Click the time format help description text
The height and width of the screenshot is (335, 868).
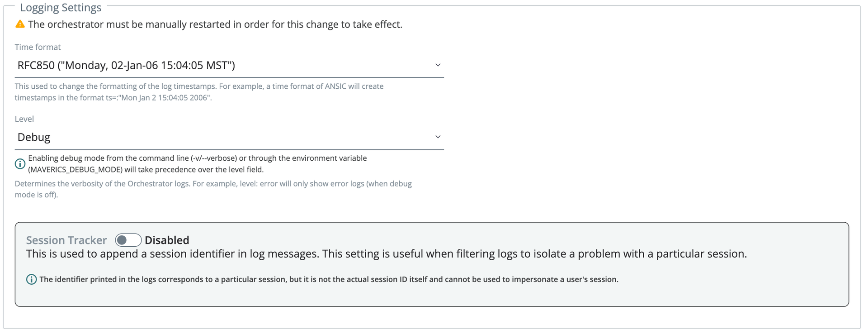(199, 92)
